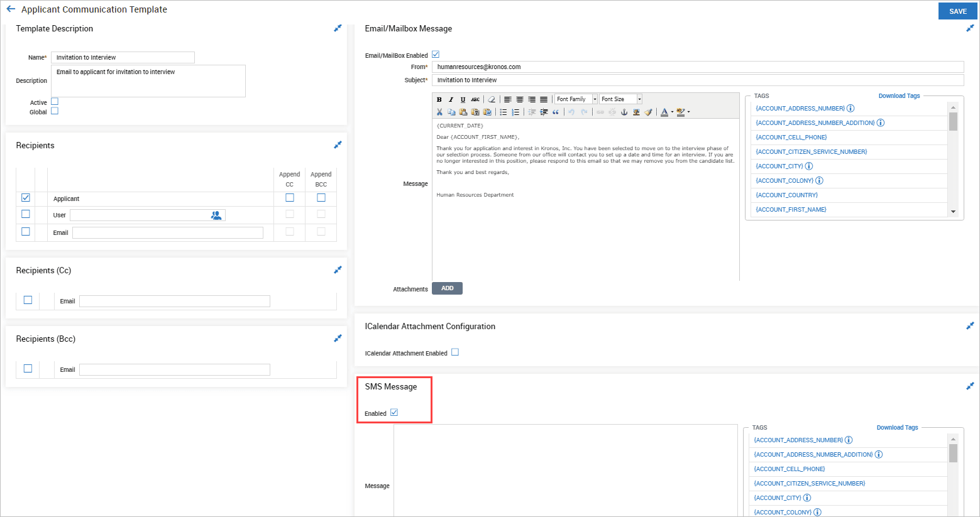Viewport: 980px width, 517px height.
Task: Copy selection using the editor copy icon
Action: [x=451, y=112]
